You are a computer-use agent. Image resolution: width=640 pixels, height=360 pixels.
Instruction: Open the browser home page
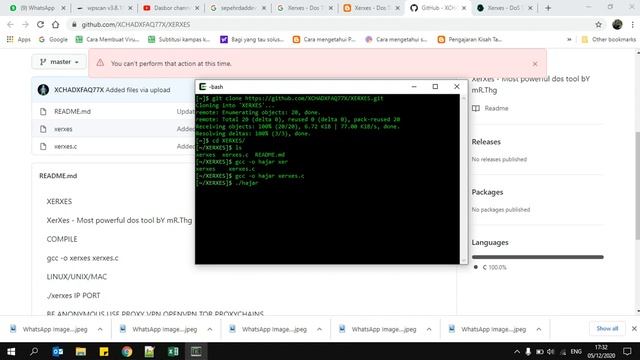tap(56, 24)
